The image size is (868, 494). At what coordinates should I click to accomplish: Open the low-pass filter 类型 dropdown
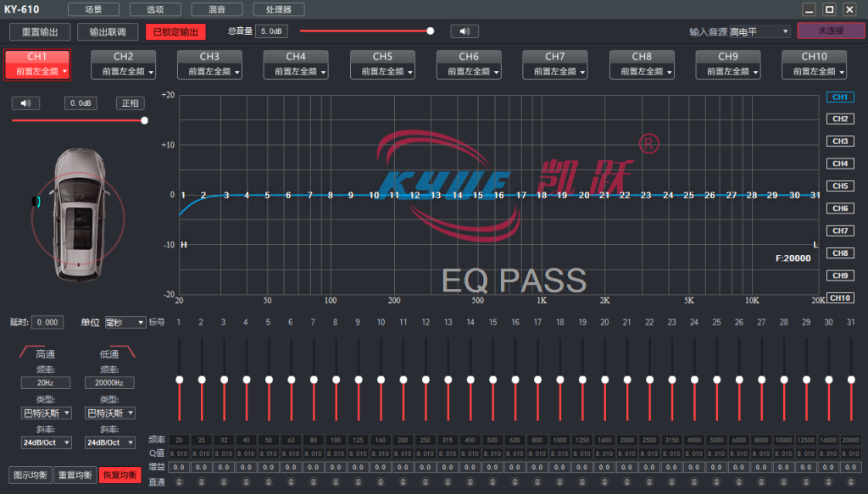[x=109, y=414]
